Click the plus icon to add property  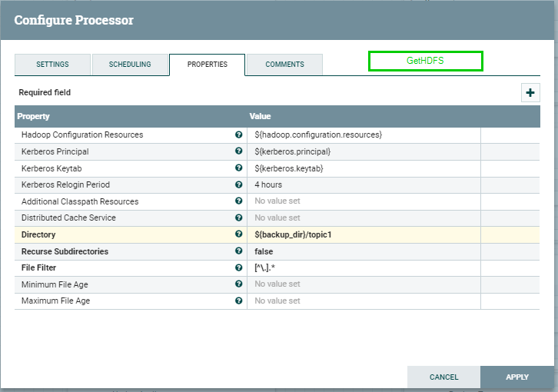tap(530, 92)
